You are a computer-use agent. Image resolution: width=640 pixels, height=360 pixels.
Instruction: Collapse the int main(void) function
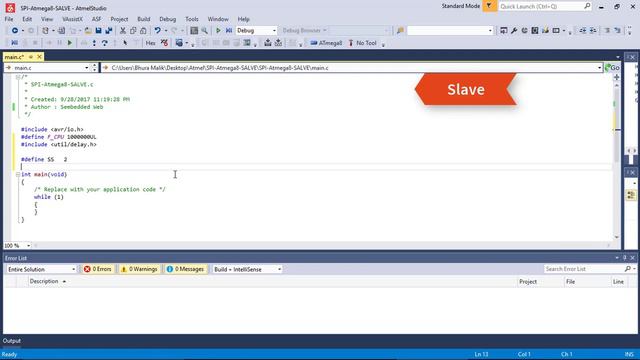point(18,174)
